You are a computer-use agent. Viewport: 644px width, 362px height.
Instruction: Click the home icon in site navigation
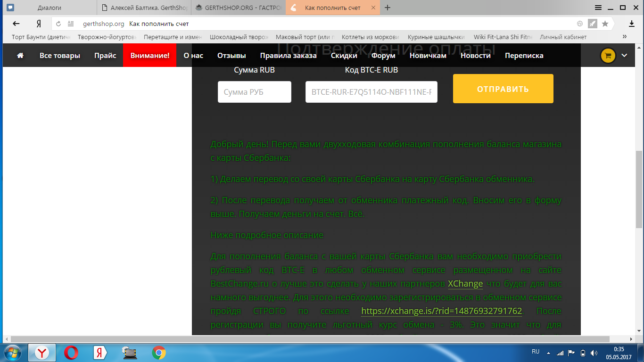point(20,56)
